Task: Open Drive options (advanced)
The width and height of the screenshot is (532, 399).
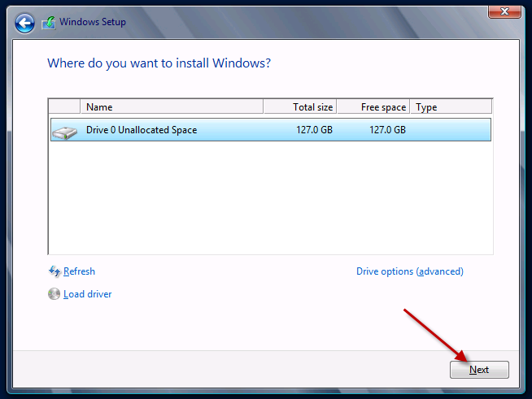Action: 409,271
